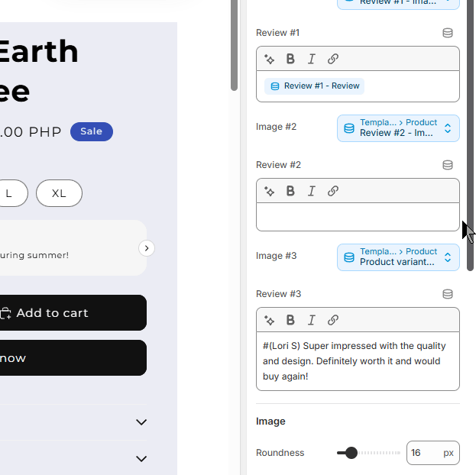Click Italic icon in Review #2 editor
Viewport: 476px width, 475px height.
point(312,191)
